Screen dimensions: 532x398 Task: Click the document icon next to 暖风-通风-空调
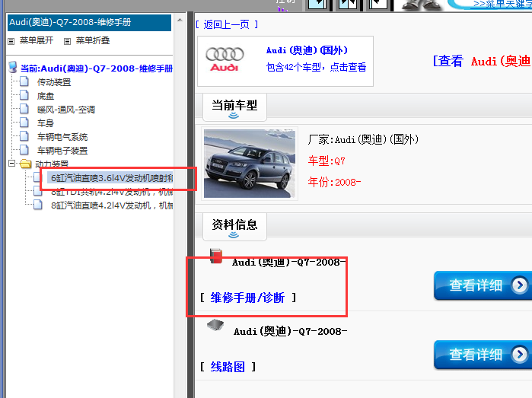coord(24,109)
